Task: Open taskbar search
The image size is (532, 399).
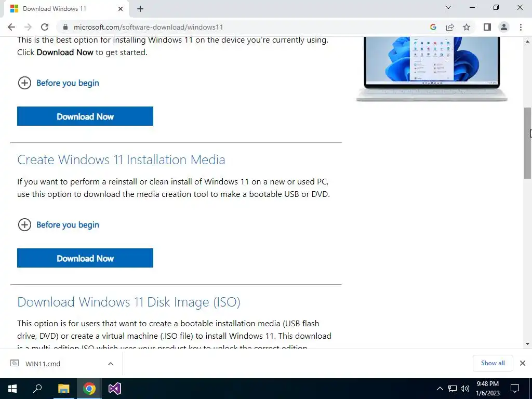Action: tap(37, 389)
